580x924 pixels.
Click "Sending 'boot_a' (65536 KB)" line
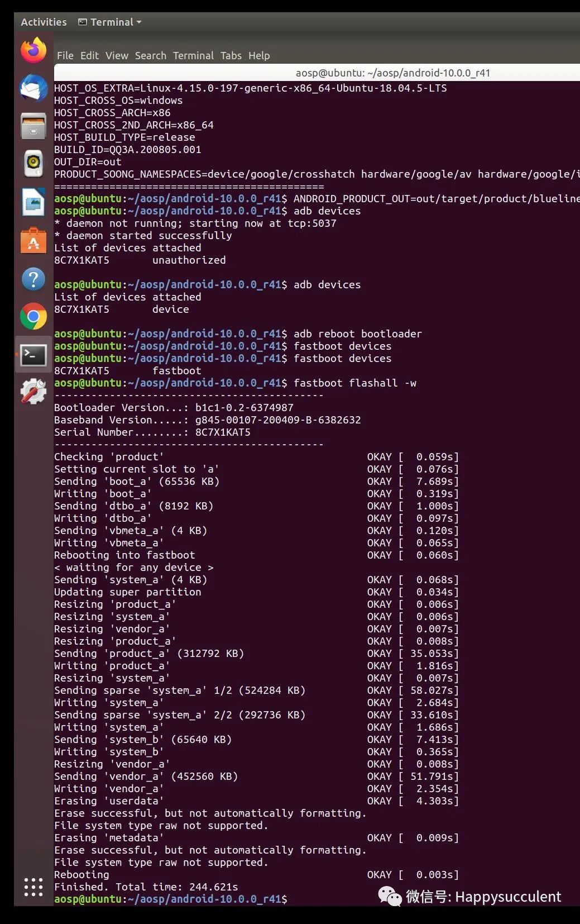click(x=257, y=482)
